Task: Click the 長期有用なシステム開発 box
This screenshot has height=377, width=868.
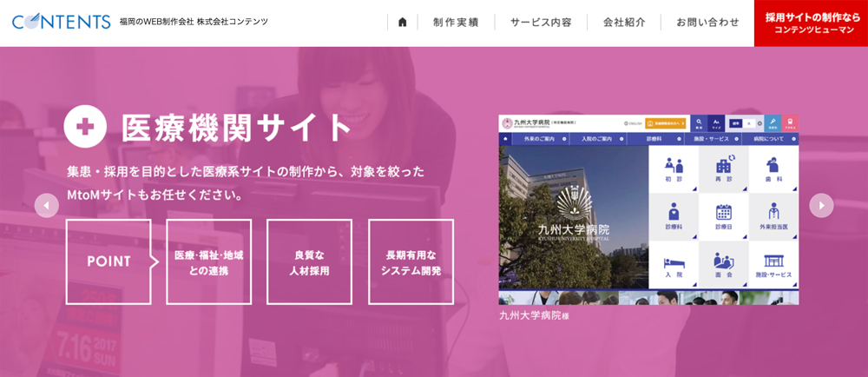Action: 411,261
